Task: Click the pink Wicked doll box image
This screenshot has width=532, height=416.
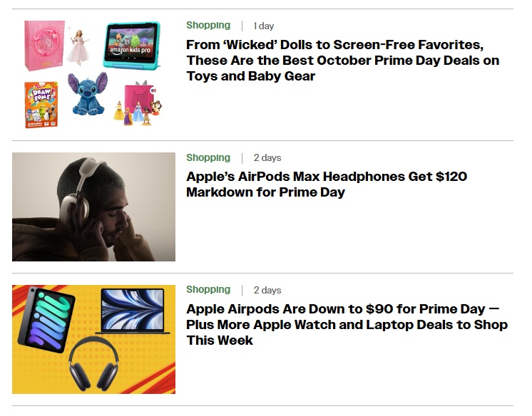Action: tap(44, 46)
